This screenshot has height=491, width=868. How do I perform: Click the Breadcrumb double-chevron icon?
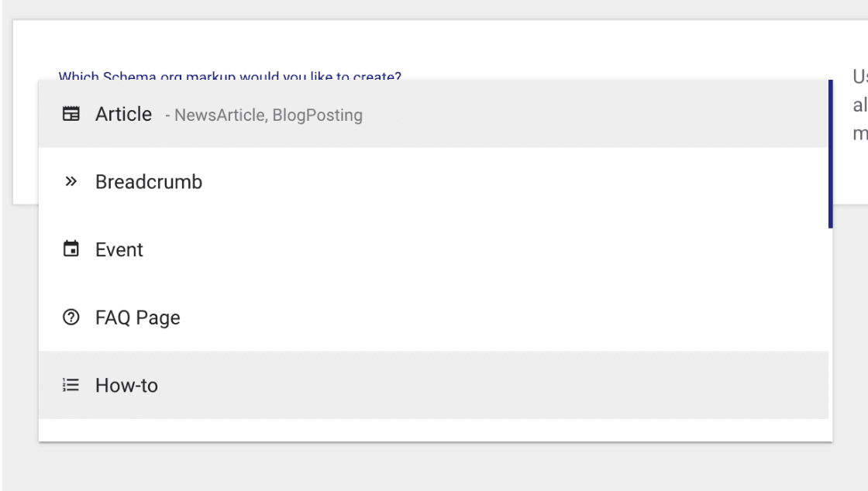click(71, 182)
